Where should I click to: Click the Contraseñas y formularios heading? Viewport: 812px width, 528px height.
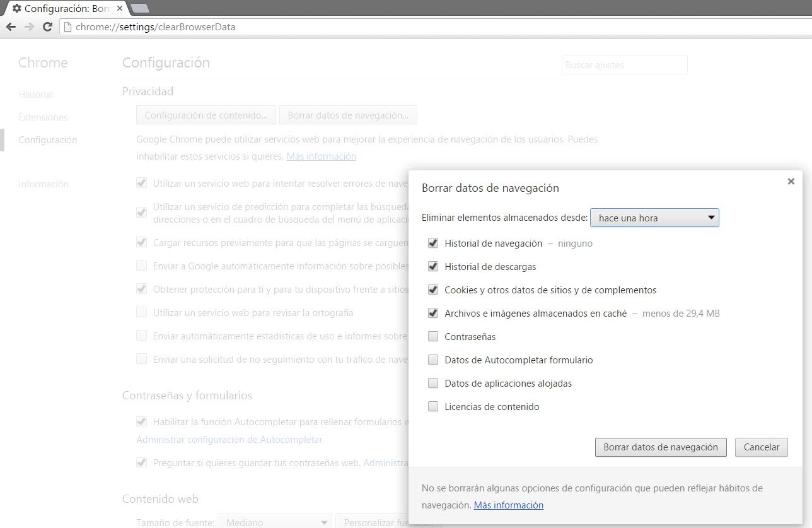click(187, 396)
